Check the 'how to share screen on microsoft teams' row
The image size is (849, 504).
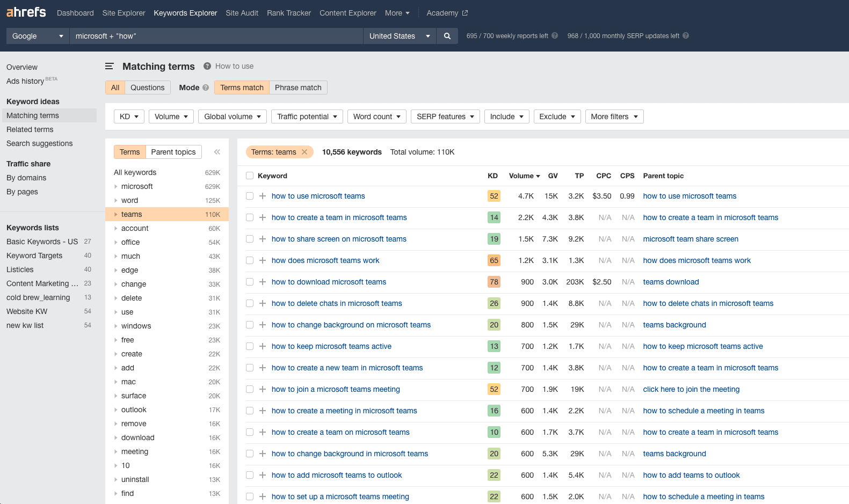point(250,239)
